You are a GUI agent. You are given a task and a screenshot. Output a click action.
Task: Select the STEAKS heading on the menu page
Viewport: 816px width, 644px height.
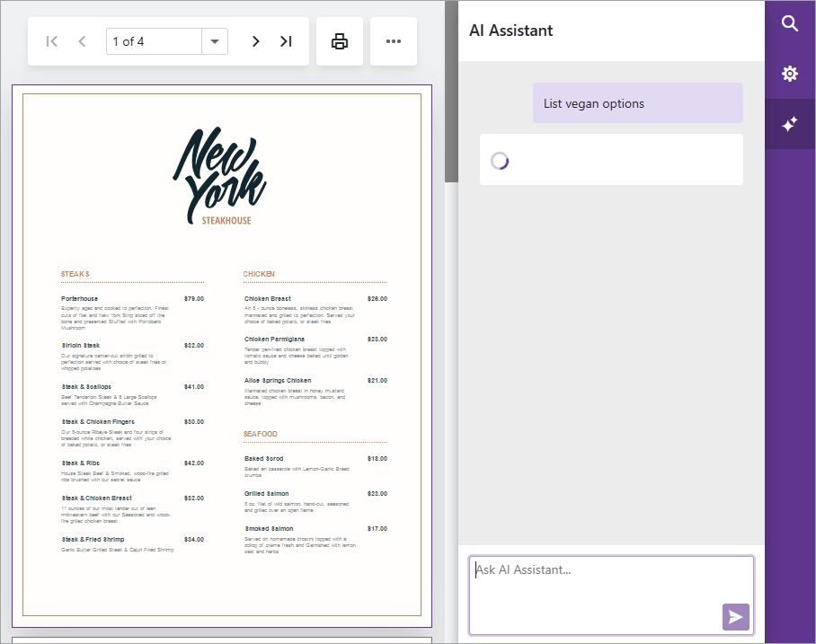tap(75, 274)
